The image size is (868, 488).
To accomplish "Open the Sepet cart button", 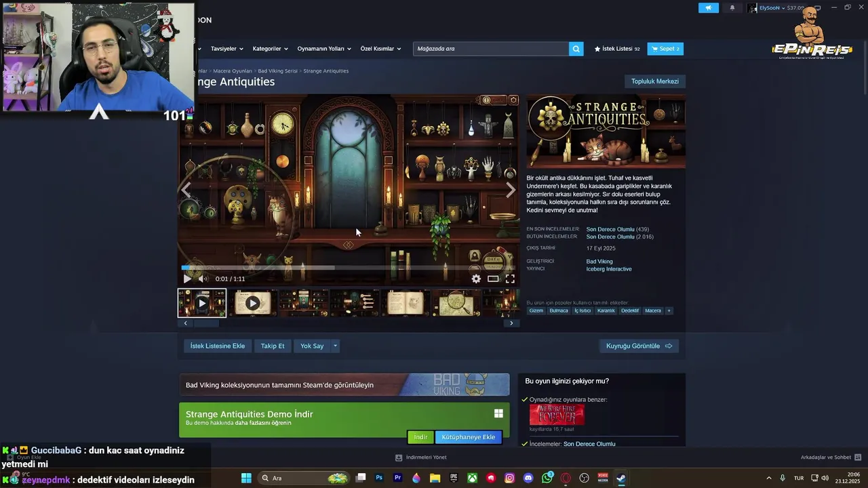I will [x=665, y=49].
